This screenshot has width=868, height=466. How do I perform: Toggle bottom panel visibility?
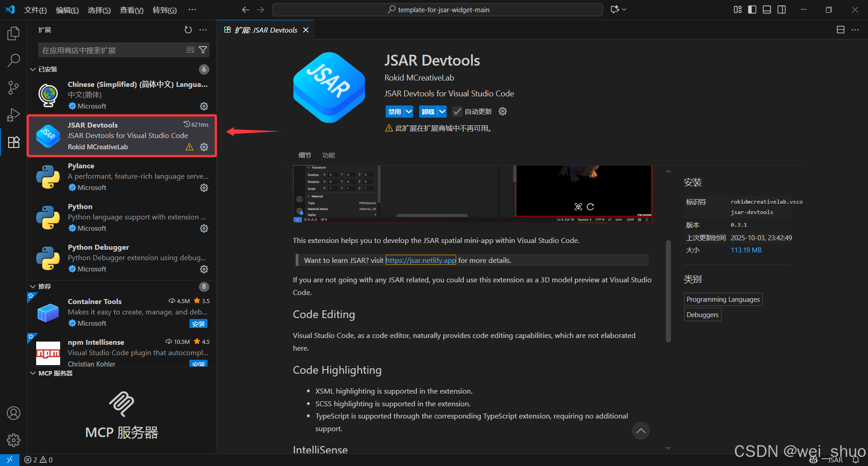click(767, 10)
